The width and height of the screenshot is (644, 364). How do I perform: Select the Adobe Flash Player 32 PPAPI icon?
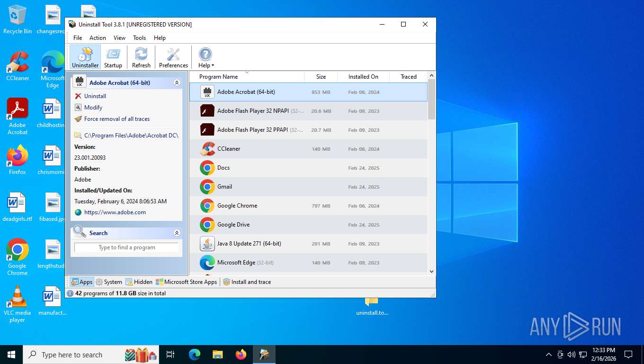pos(207,130)
